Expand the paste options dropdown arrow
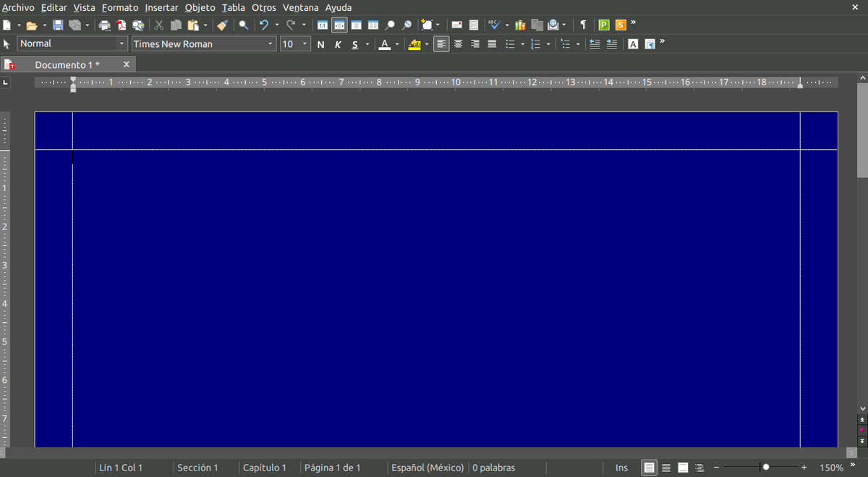The width and height of the screenshot is (868, 477). pos(205,25)
